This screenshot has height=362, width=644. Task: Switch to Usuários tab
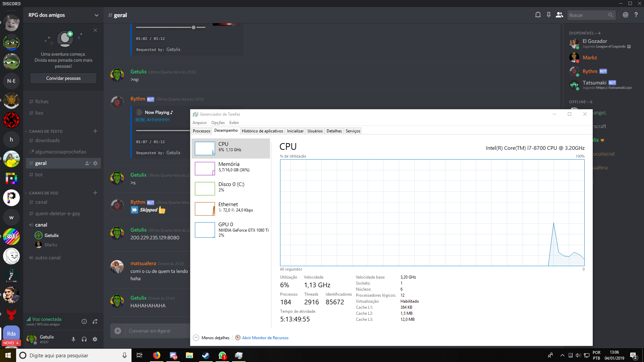[x=315, y=131]
